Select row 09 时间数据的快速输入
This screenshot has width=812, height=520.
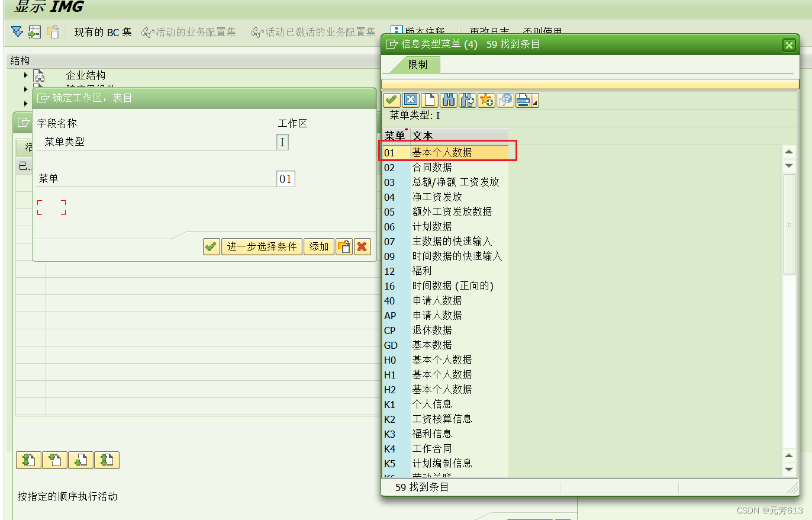pyautogui.click(x=445, y=256)
